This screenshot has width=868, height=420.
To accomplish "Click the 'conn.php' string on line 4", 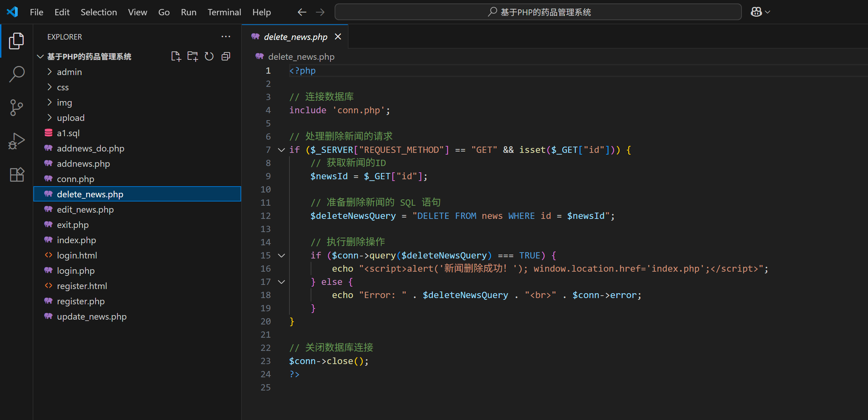I will 359,110.
